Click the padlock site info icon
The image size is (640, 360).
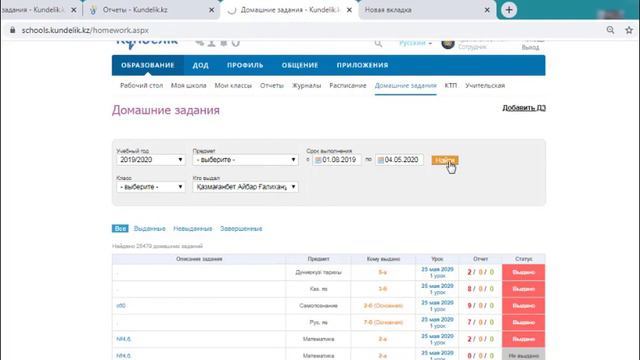tap(13, 30)
